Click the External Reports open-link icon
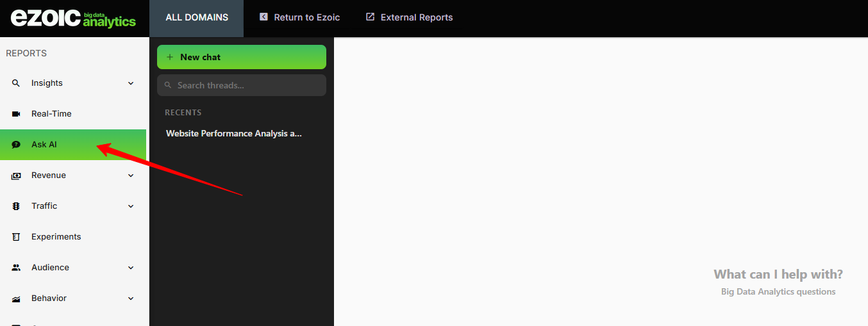The width and height of the screenshot is (868, 326). tap(370, 17)
